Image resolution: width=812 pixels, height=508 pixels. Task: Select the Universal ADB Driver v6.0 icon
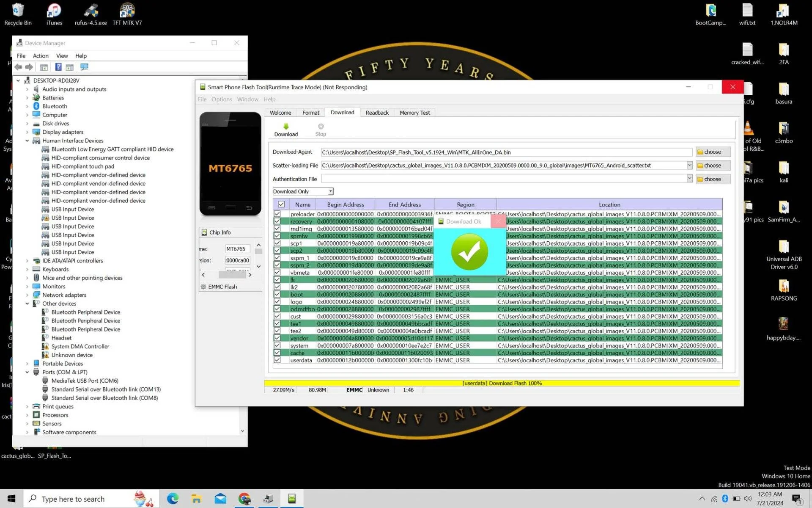[784, 255]
